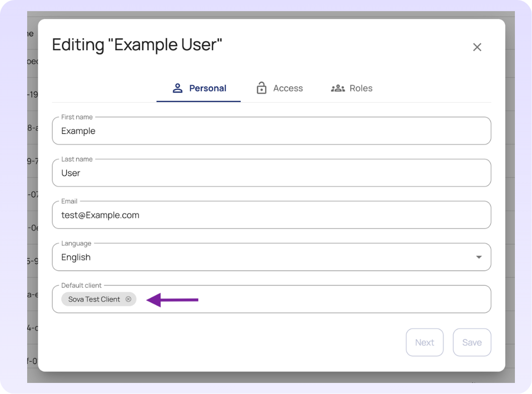Click the purple arrow pointing at chip

tap(172, 300)
